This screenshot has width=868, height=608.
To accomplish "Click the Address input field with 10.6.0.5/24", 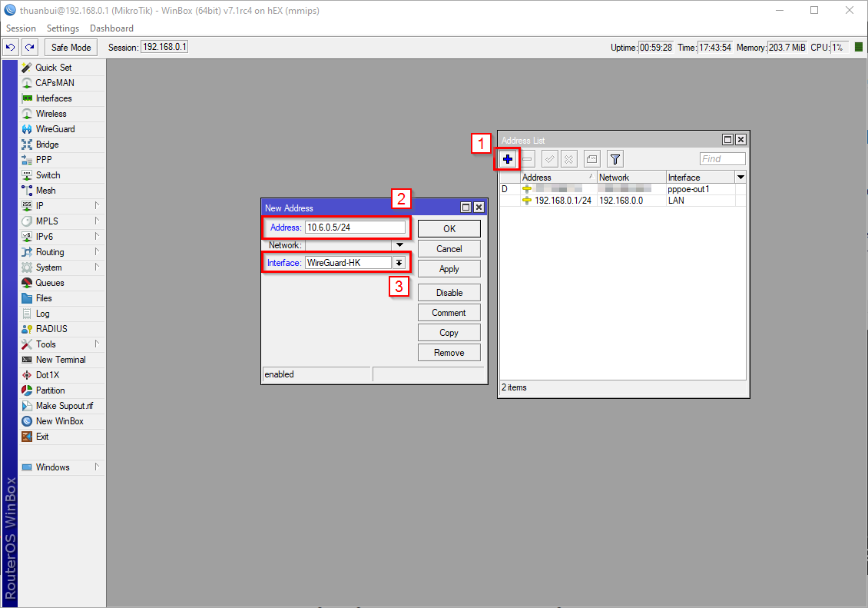I will click(354, 228).
